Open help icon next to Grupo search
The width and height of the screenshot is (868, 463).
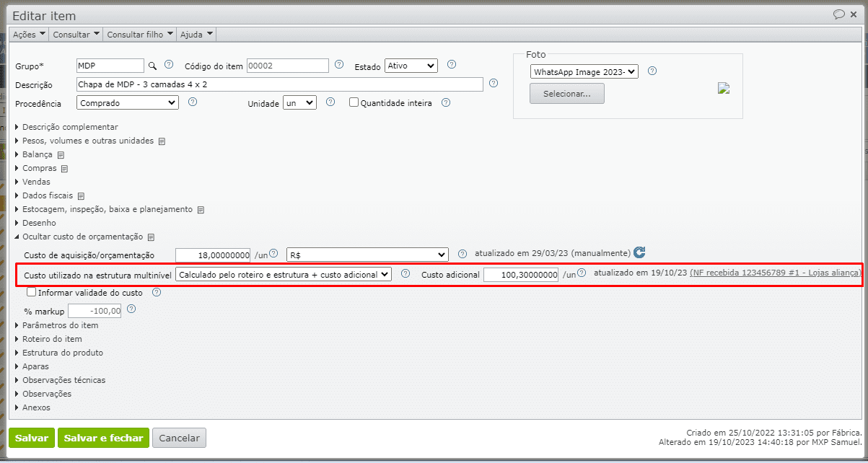coord(169,64)
